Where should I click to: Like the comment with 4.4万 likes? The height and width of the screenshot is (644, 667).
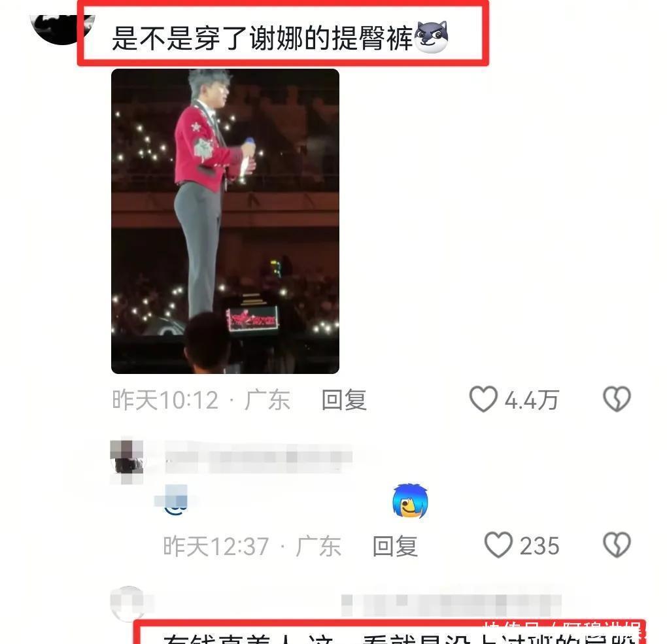[x=483, y=399]
